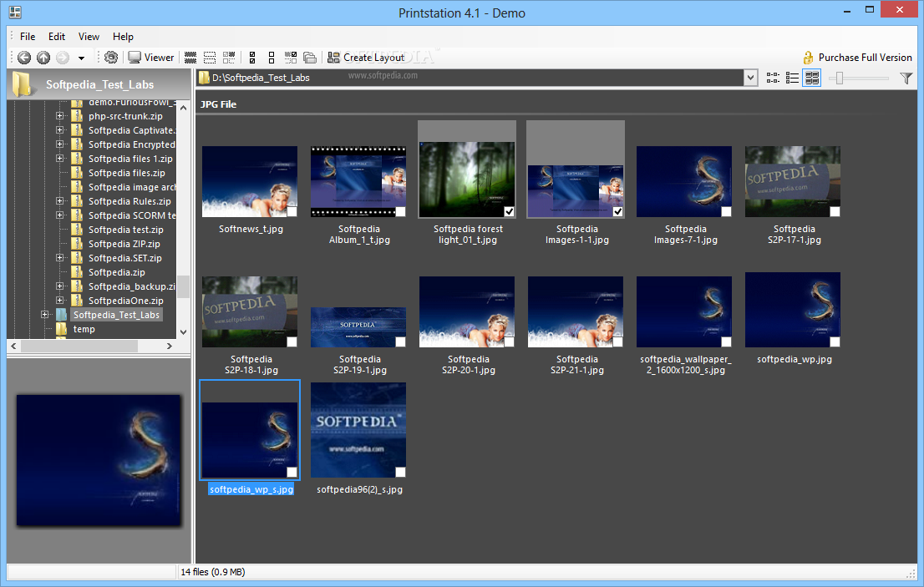Expand the php-src-trunk.zip tree node
The image size is (924, 587).
[x=59, y=116]
